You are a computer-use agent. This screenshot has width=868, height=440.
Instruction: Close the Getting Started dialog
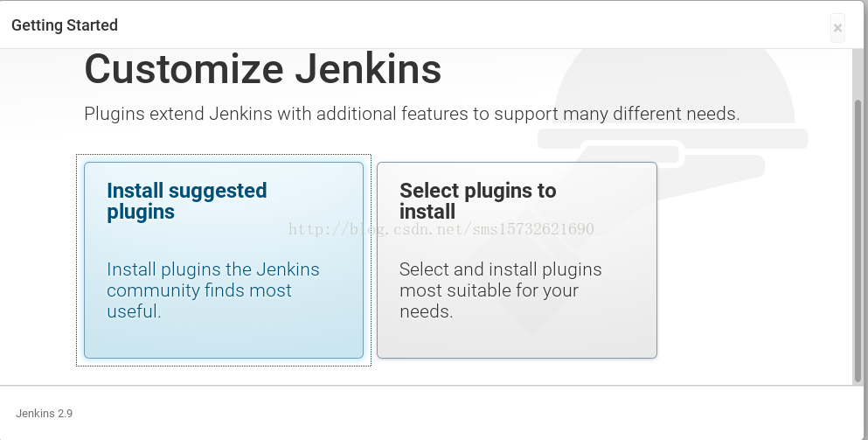coord(837,28)
